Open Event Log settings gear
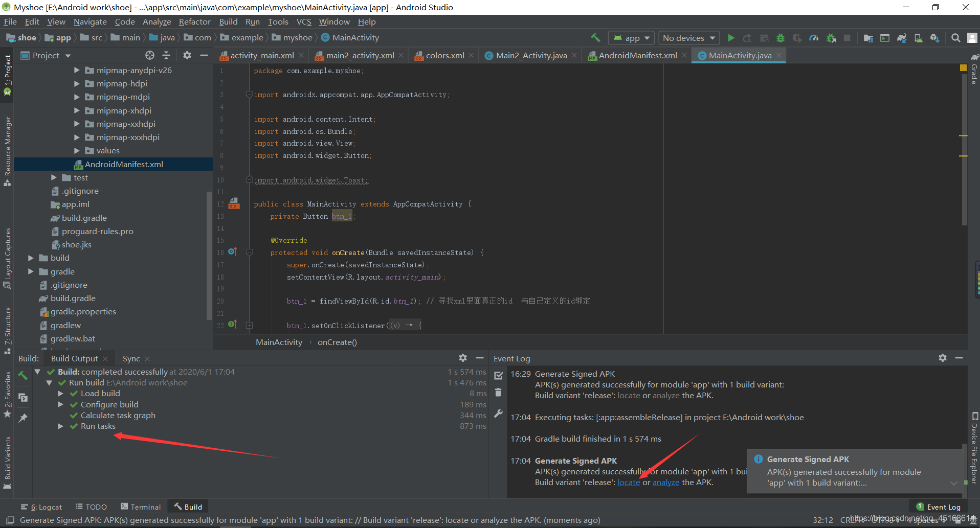This screenshot has height=528, width=980. [x=943, y=358]
